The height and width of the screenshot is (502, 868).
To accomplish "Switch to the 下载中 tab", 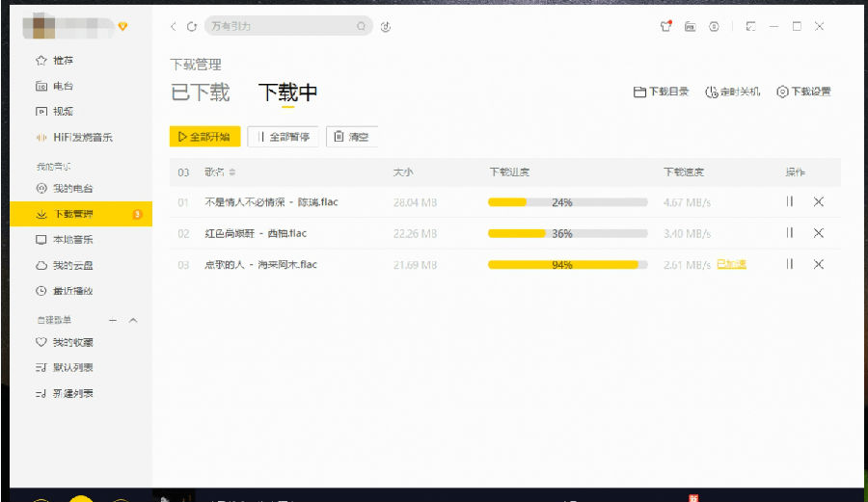I will (287, 92).
